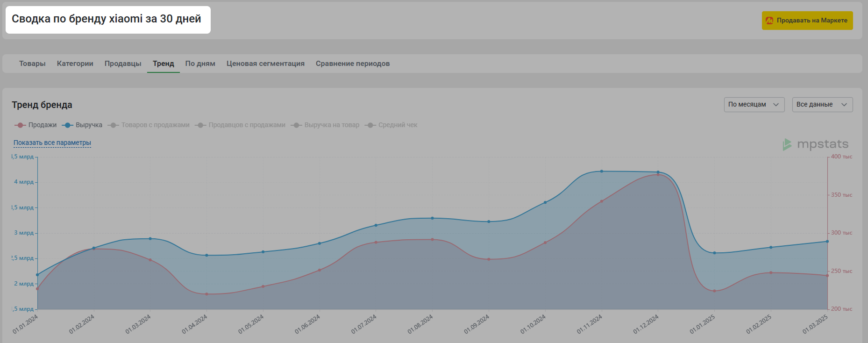Click the sales data point at 01.04.2024
Image resolution: width=868 pixels, height=343 pixels.
click(206, 294)
